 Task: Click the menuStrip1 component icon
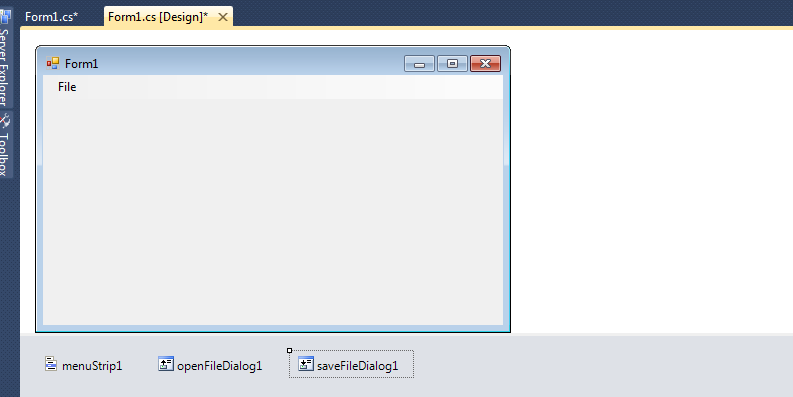point(51,364)
